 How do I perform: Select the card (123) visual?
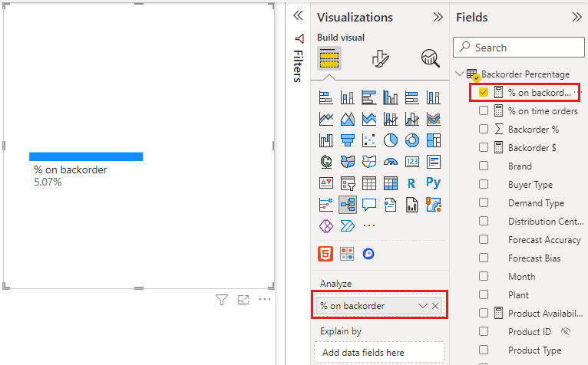click(411, 162)
